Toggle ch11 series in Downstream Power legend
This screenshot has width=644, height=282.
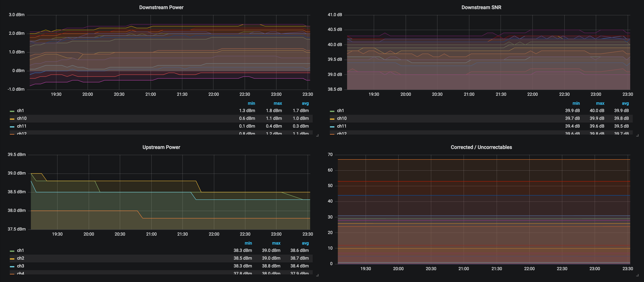coord(22,126)
